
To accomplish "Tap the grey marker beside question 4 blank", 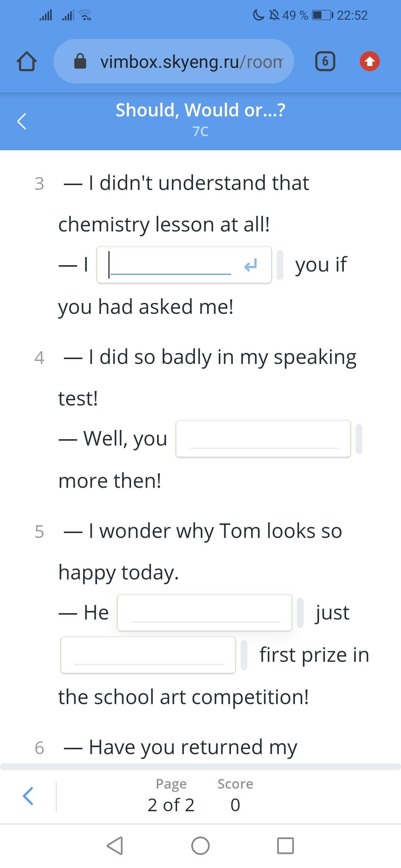I will (359, 439).
